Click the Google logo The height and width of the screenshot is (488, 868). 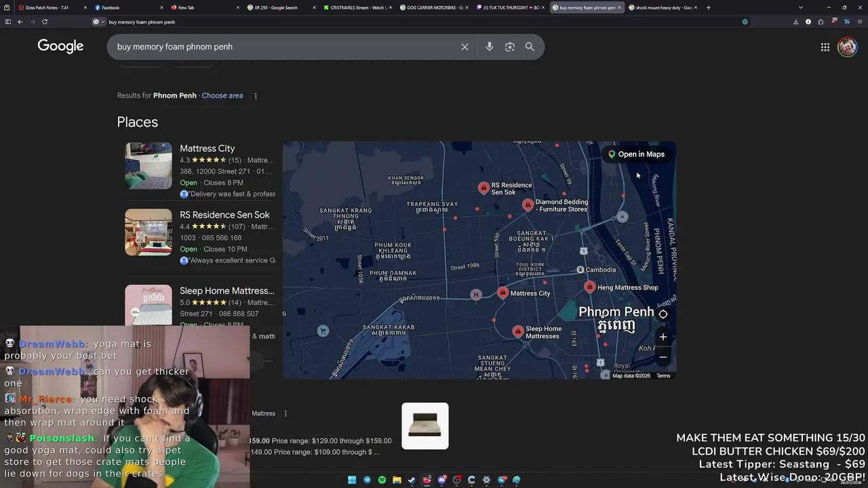pos(60,46)
